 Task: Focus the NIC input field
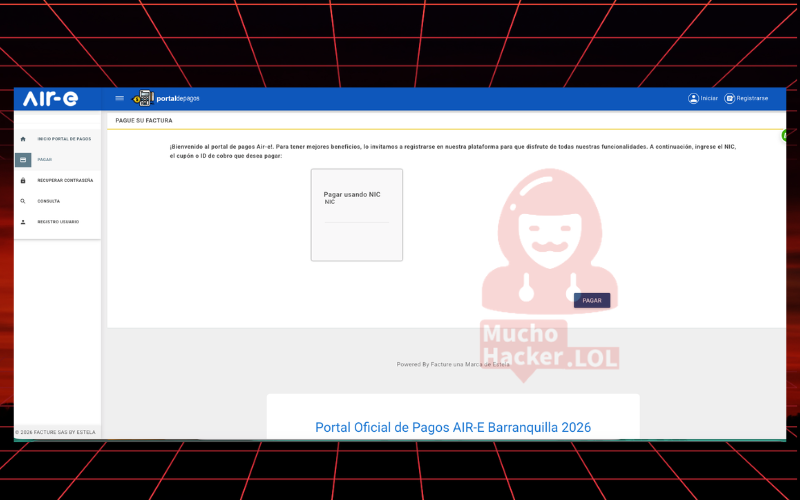[x=357, y=217]
